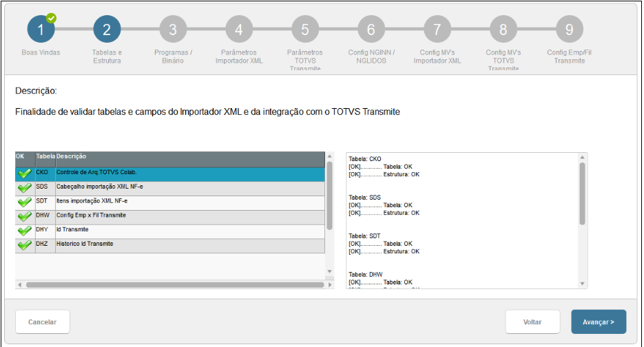The height and width of the screenshot is (347, 644).
Task: Click DHZ table code cell
Action: pyautogui.click(x=45, y=246)
